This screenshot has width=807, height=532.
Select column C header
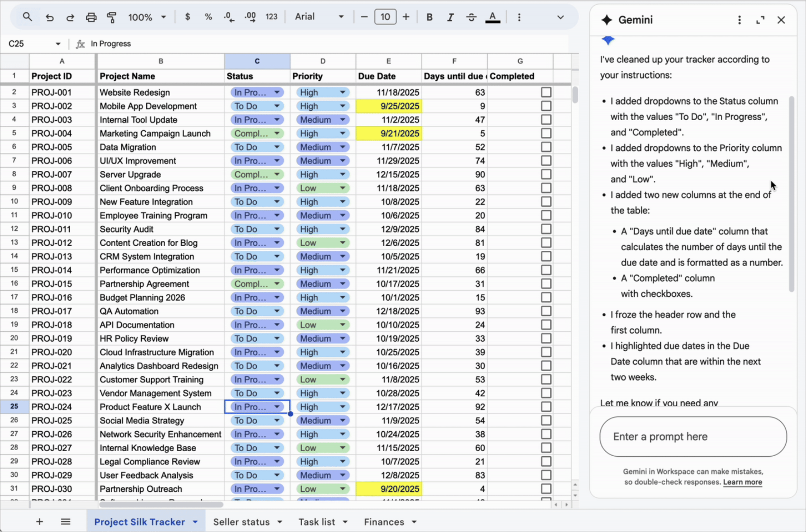[257, 61]
